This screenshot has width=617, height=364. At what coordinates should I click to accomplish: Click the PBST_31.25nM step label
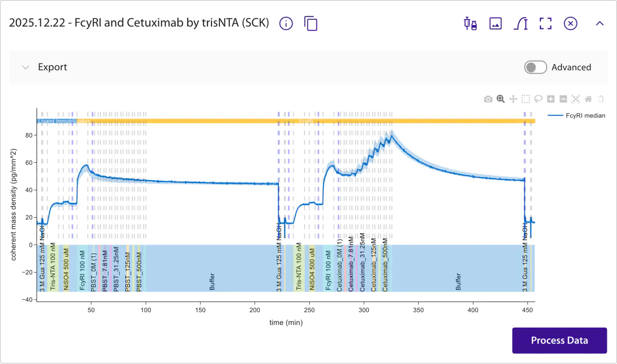tap(116, 268)
